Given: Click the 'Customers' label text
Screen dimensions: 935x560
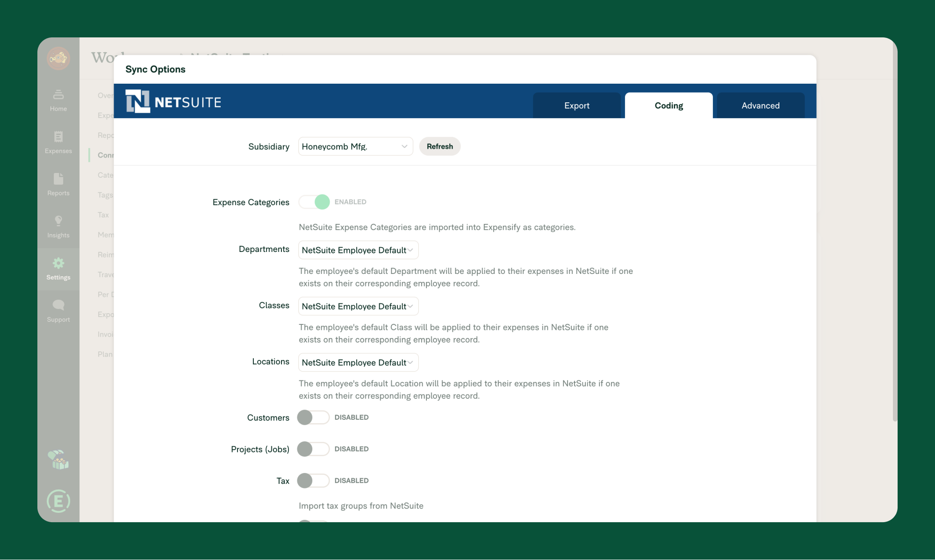Looking at the screenshot, I should [268, 417].
